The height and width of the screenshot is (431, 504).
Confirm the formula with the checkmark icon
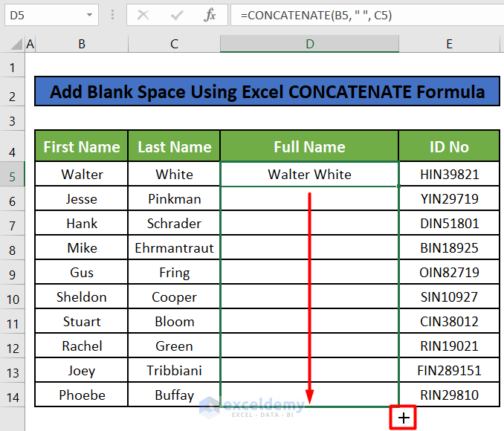[176, 15]
